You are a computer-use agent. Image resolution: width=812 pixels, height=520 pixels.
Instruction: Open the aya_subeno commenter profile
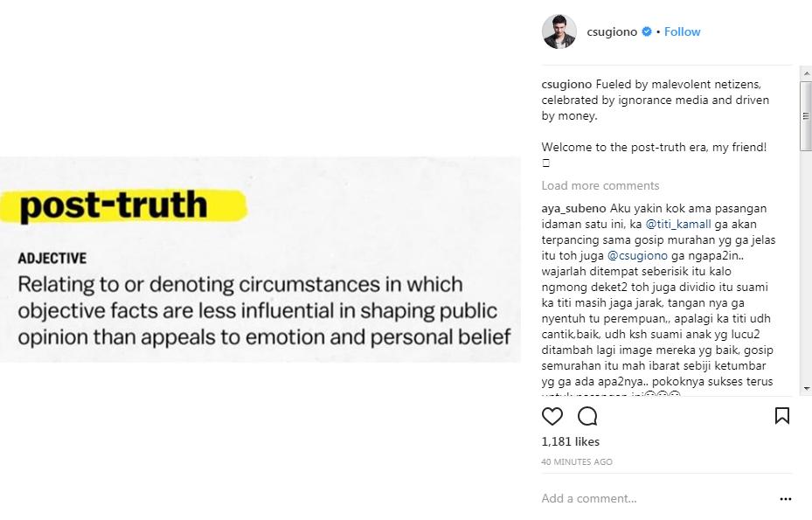pyautogui.click(x=573, y=209)
